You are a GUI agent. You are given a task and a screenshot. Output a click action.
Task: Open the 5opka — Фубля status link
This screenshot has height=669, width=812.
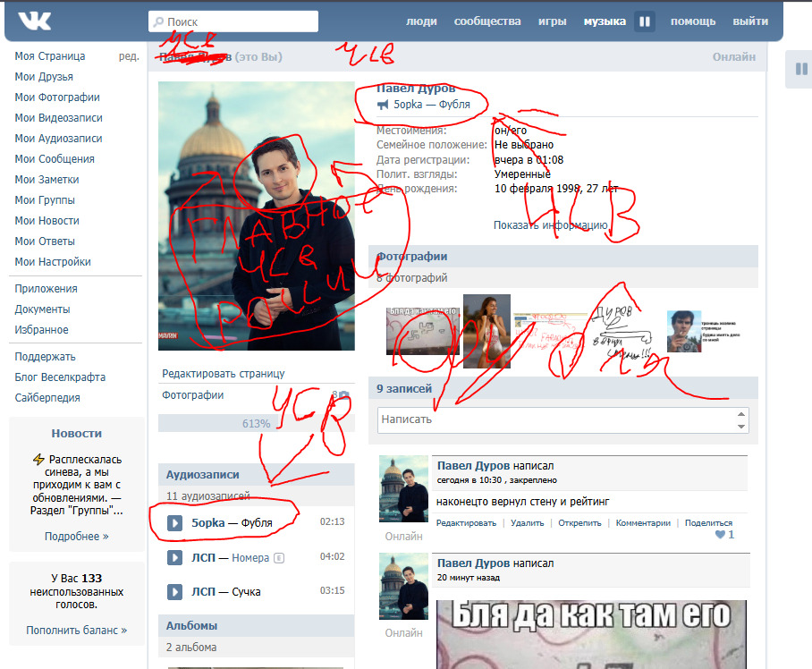coord(432,105)
